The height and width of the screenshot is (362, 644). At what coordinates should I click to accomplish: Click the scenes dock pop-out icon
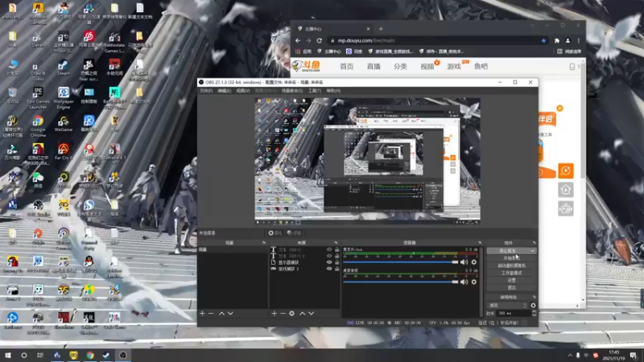point(264,243)
